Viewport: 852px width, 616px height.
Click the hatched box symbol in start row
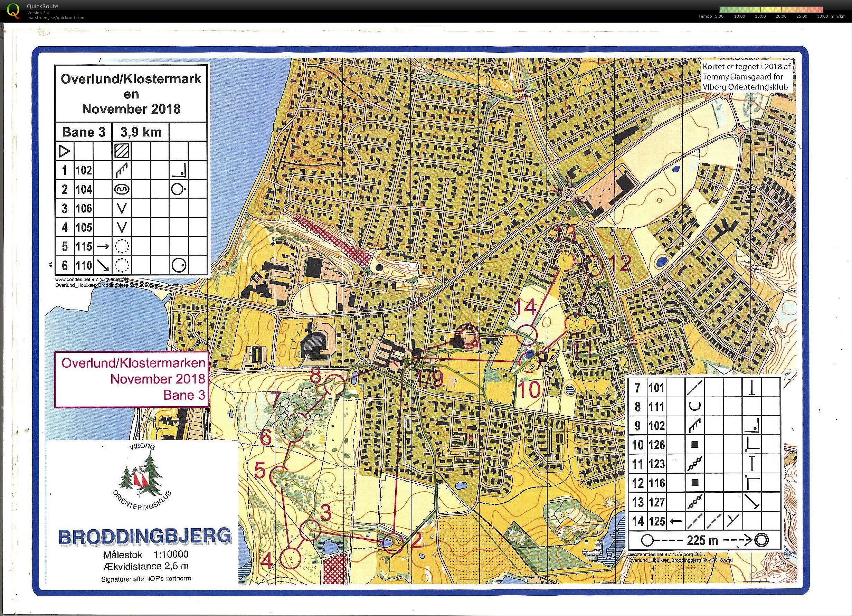point(122,151)
